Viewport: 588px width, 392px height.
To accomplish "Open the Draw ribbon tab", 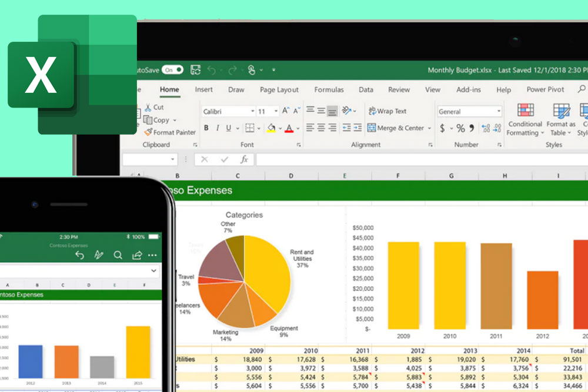I will [x=236, y=89].
